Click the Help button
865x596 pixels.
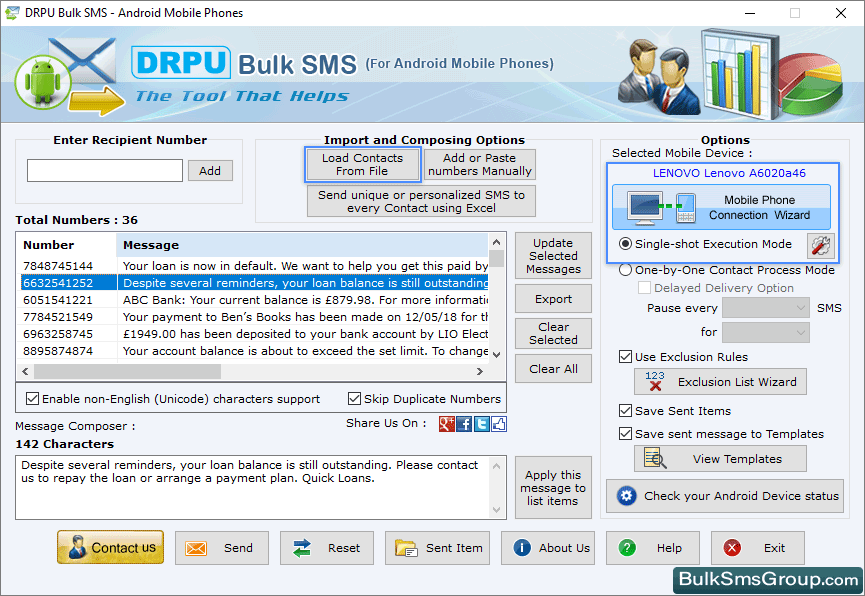click(653, 548)
